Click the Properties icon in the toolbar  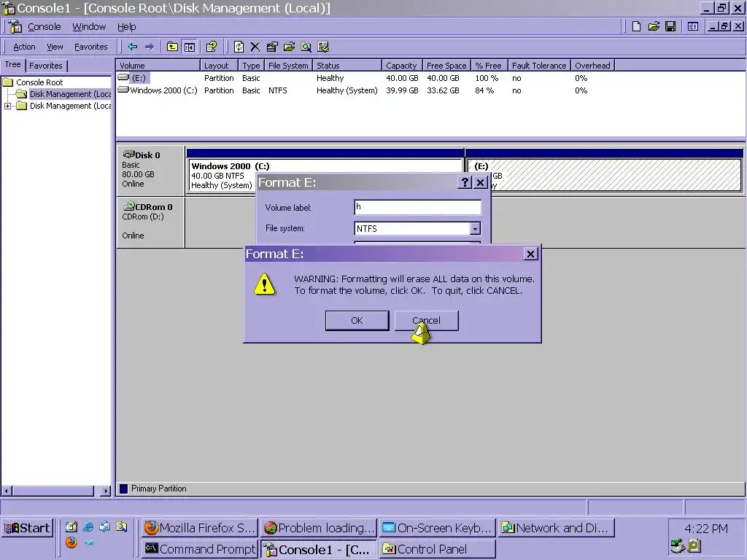(272, 47)
